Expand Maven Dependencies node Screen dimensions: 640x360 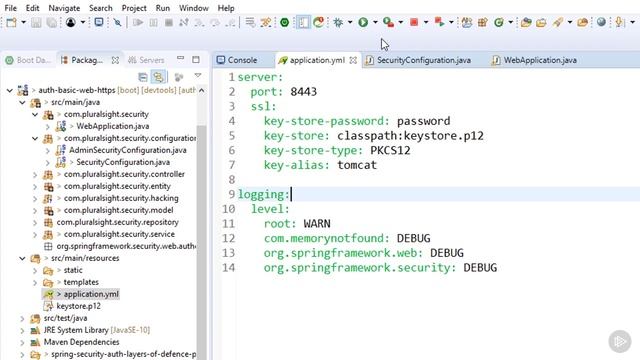pyautogui.click(x=22, y=342)
